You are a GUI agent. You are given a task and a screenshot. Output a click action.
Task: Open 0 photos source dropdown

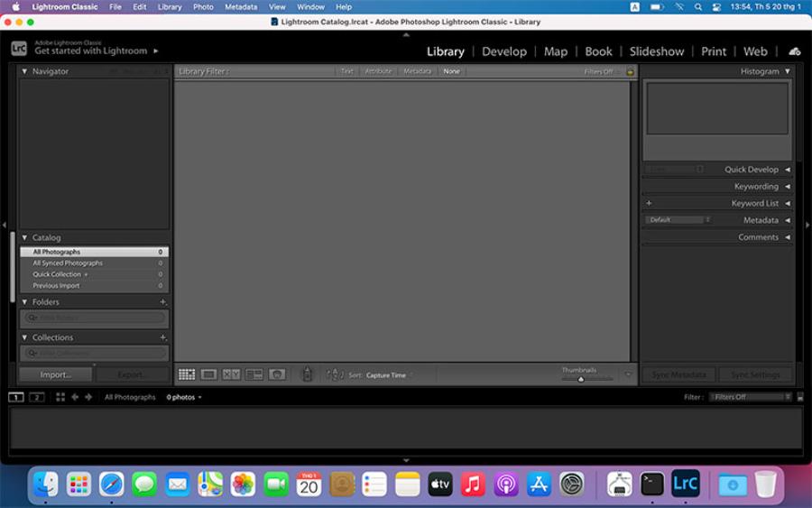tap(184, 397)
